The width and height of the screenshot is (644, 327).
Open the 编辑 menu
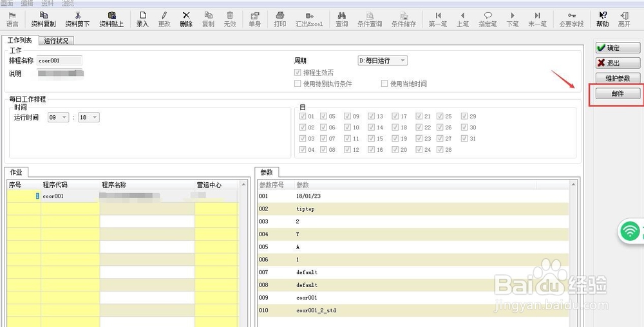[27, 3]
